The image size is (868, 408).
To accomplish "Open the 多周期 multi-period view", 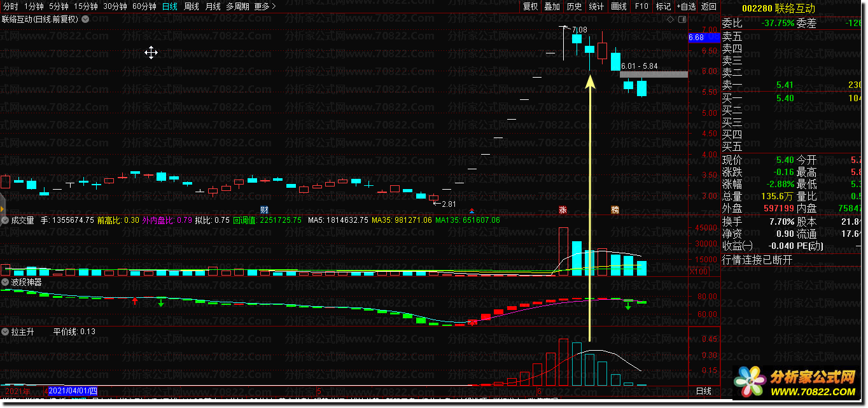I will [237, 6].
